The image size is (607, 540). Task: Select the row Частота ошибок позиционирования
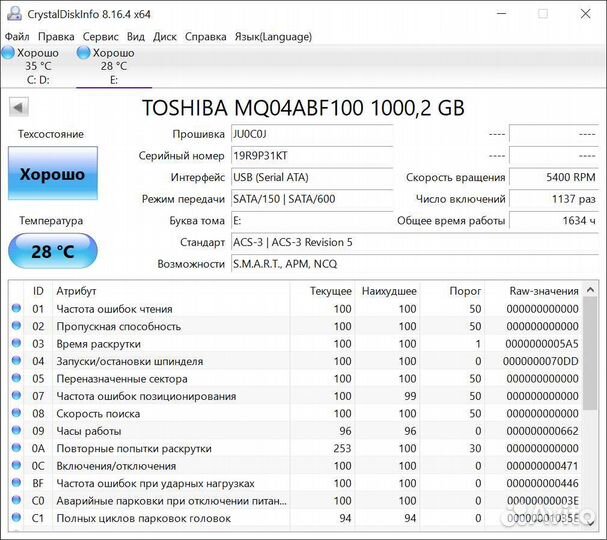[x=295, y=396]
